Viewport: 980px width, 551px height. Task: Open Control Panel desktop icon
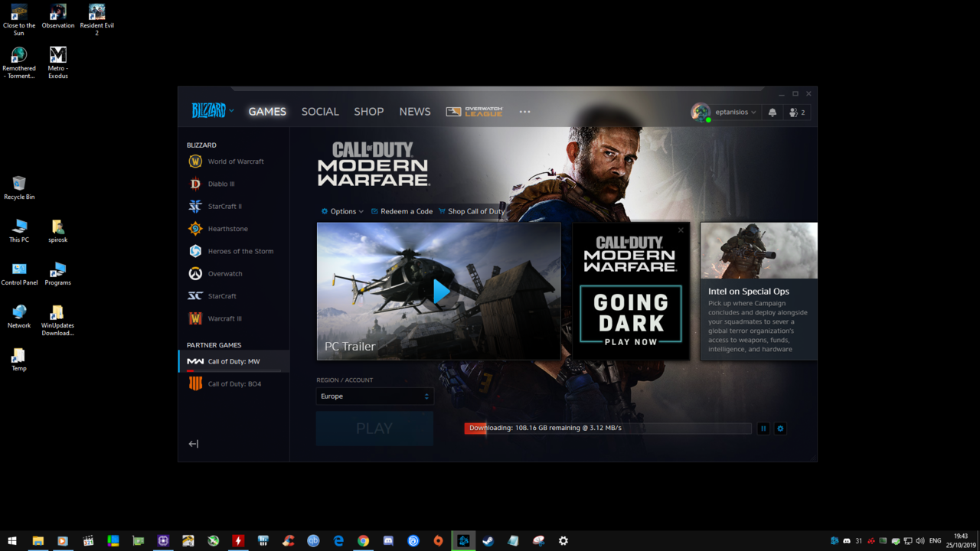(x=19, y=273)
